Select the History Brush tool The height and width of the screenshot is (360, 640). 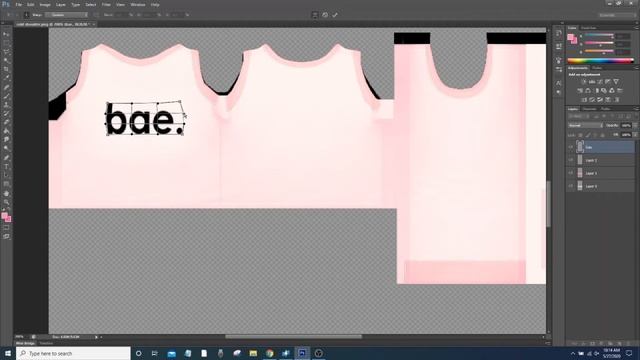[x=6, y=113]
